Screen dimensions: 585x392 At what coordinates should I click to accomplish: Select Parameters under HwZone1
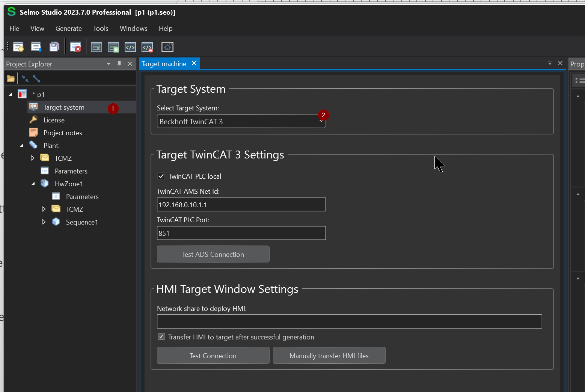click(82, 197)
